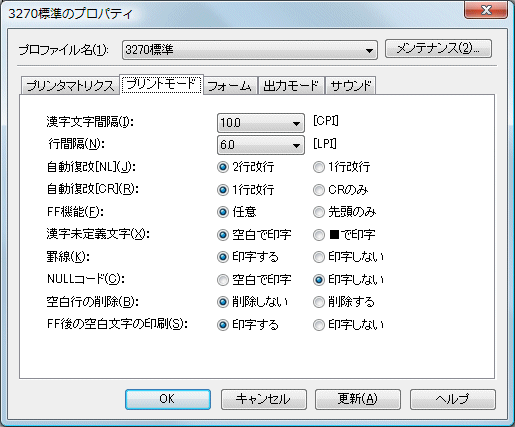The height and width of the screenshot is (427, 515).
Task: Click the [CPI] unit text
Action: pos(326,121)
